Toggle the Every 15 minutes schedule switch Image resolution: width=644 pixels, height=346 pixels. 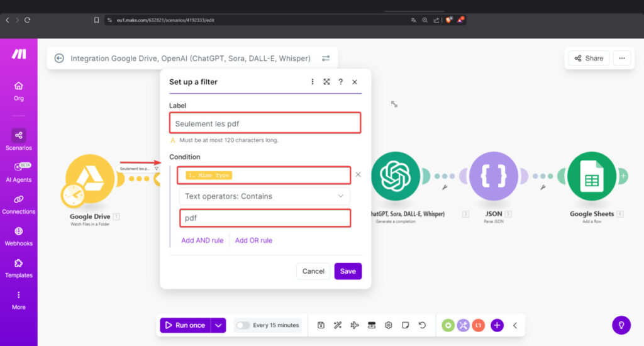click(243, 325)
